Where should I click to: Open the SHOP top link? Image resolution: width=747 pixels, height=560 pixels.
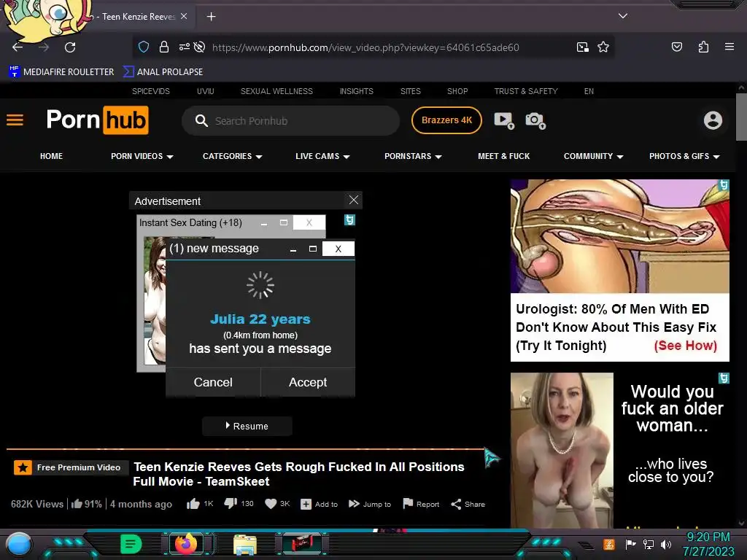click(457, 91)
